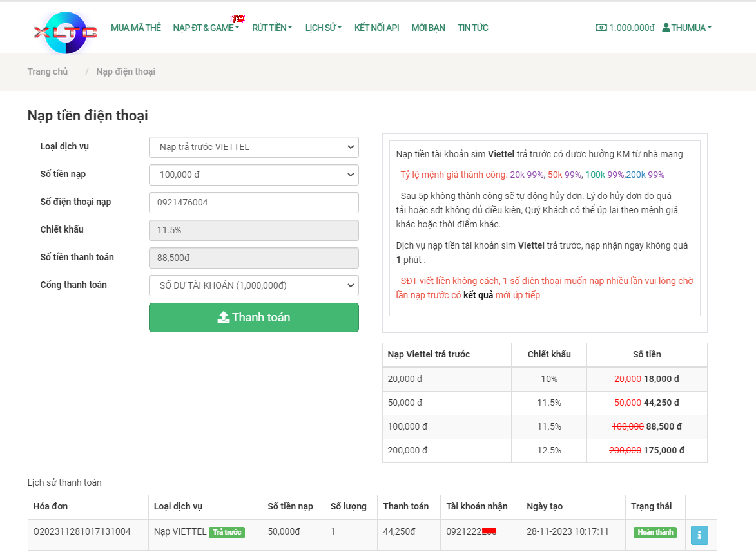Click the date 28-11-2023 10:17:11
756x552 pixels.
(x=567, y=531)
